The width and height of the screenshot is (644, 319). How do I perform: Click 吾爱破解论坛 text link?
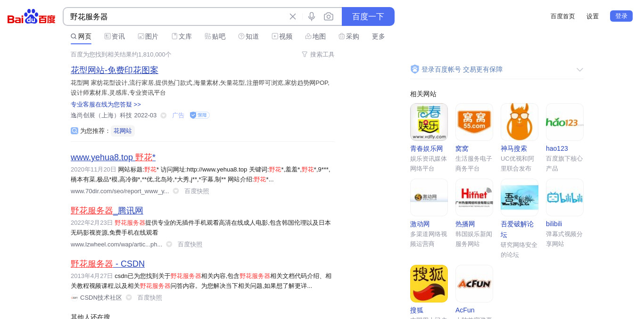517,229
